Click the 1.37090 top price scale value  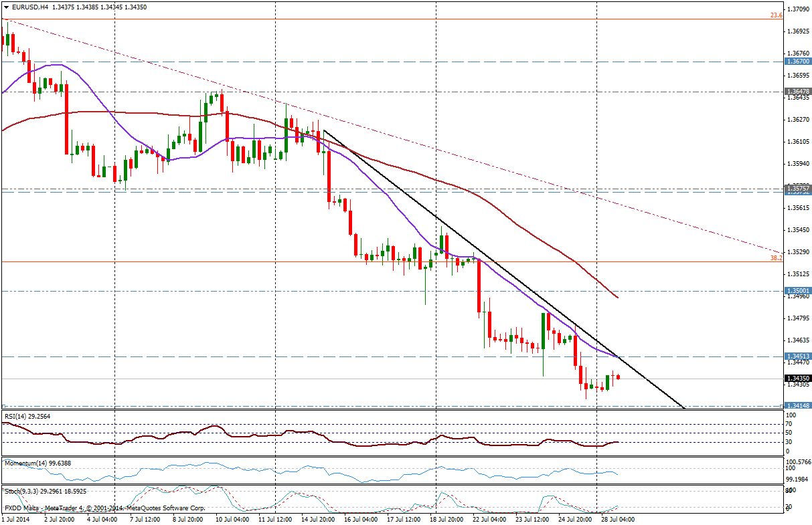coord(798,9)
